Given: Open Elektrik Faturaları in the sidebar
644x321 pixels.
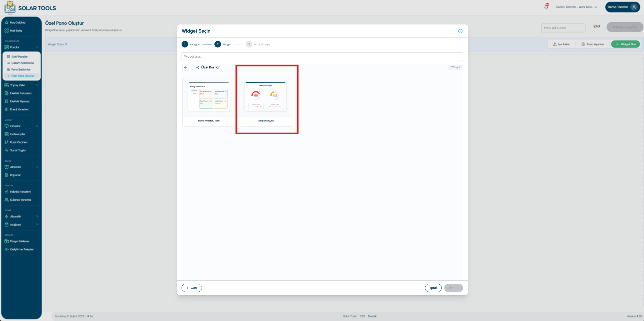Looking at the screenshot, I should click(x=21, y=93).
